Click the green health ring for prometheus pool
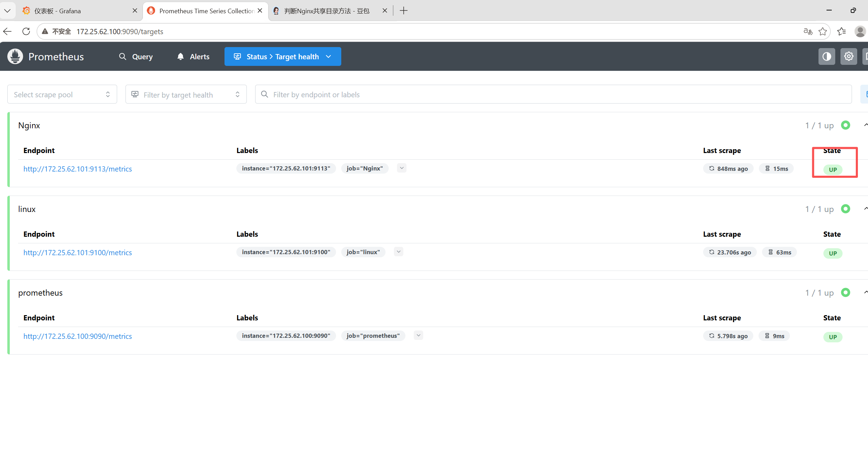 tap(845, 292)
